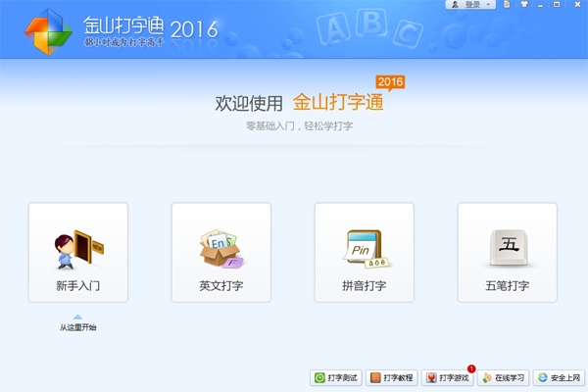
Task: Click the Kingsoft Typing logo icon
Action: click(x=49, y=31)
